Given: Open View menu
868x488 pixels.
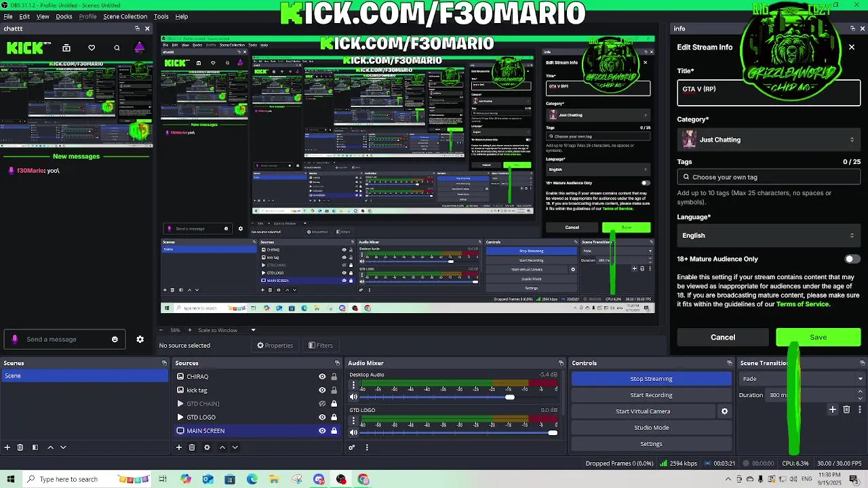Looking at the screenshot, I should coord(43,16).
